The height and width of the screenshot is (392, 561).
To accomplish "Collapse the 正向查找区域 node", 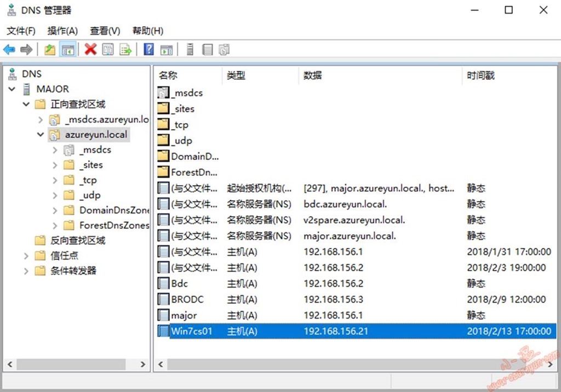I will 26,105.
